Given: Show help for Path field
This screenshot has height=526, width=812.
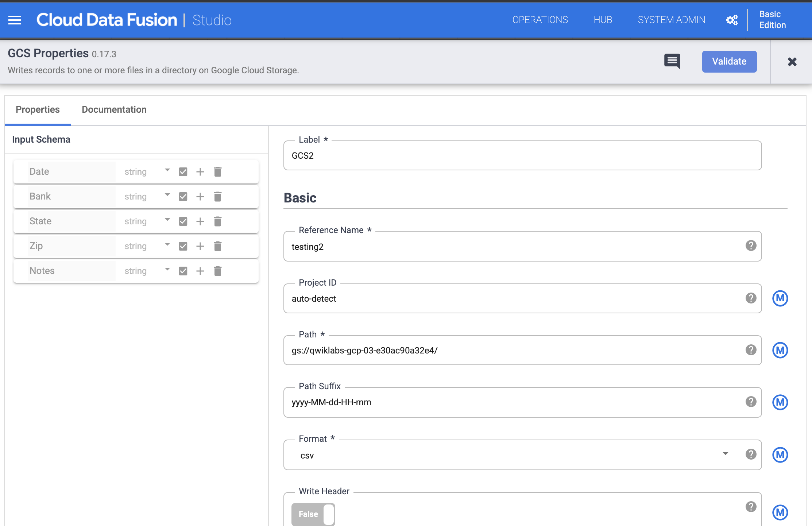Looking at the screenshot, I should click(x=751, y=350).
